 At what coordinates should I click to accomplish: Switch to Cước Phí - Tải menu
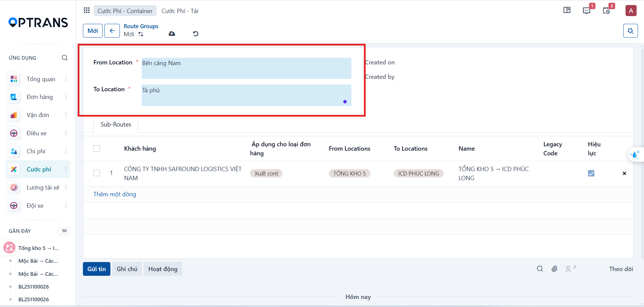click(180, 11)
